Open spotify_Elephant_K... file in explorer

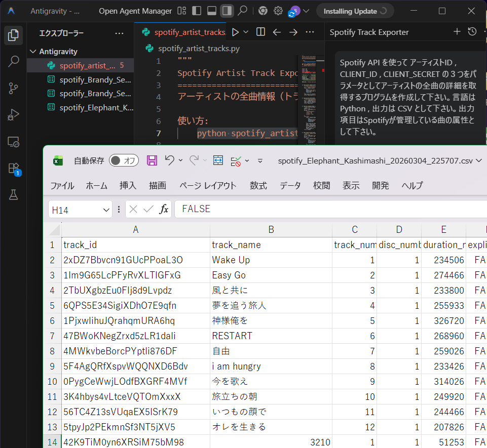[x=95, y=107]
